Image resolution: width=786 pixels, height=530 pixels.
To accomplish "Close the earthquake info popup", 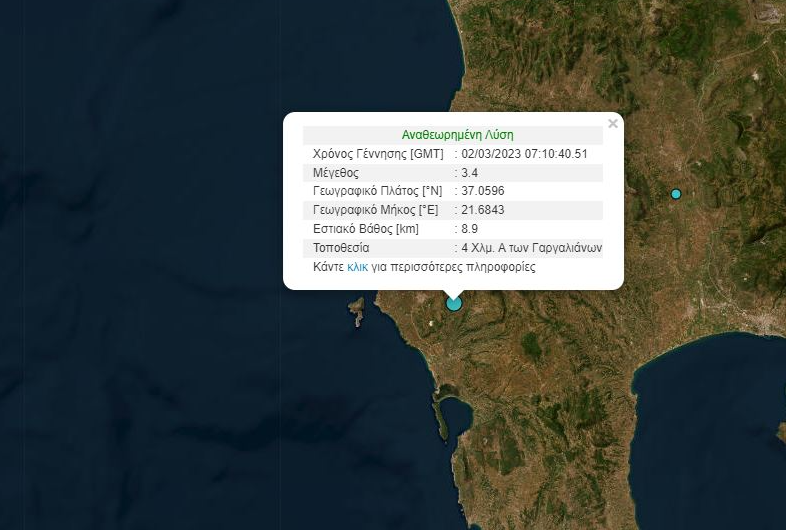I will click(x=613, y=124).
